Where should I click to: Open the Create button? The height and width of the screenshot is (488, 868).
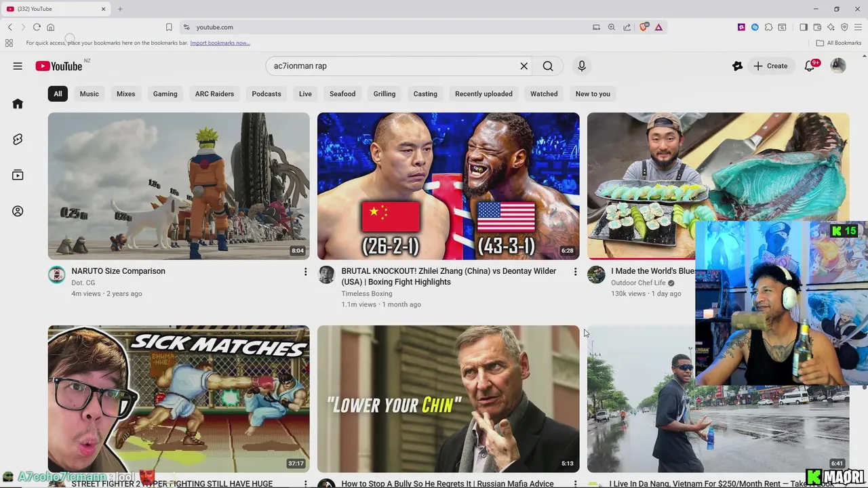click(770, 66)
